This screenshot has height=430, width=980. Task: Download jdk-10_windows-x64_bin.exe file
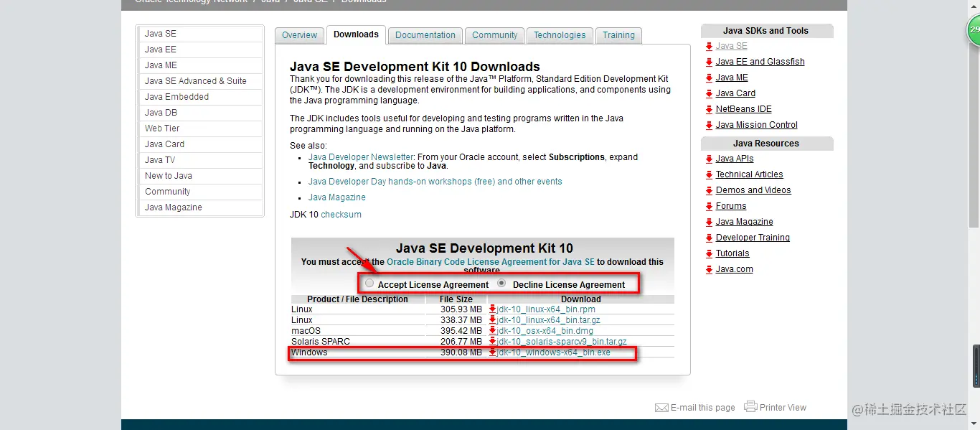(553, 352)
